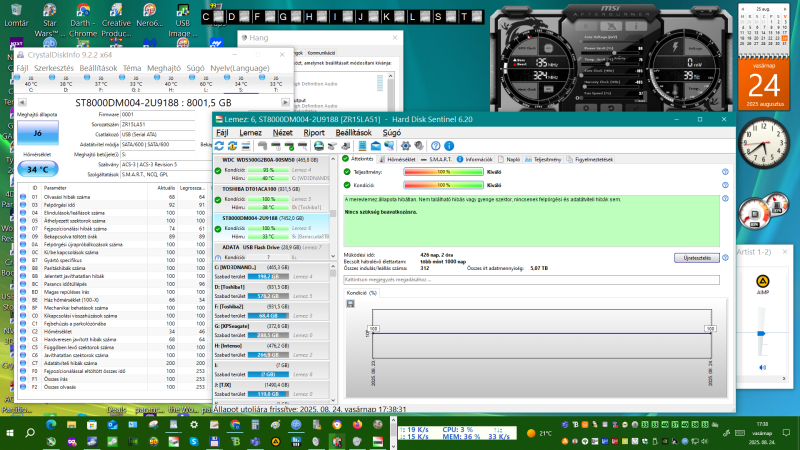Adjust the AIMP gadget volume slider

pyautogui.click(x=761, y=333)
